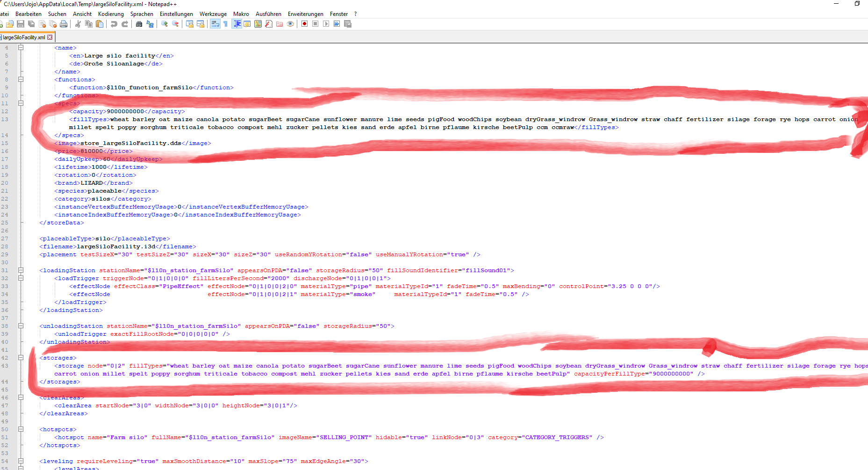Open the user-defined language dialog icon
Screen dimensions: 868x470
[247, 24]
